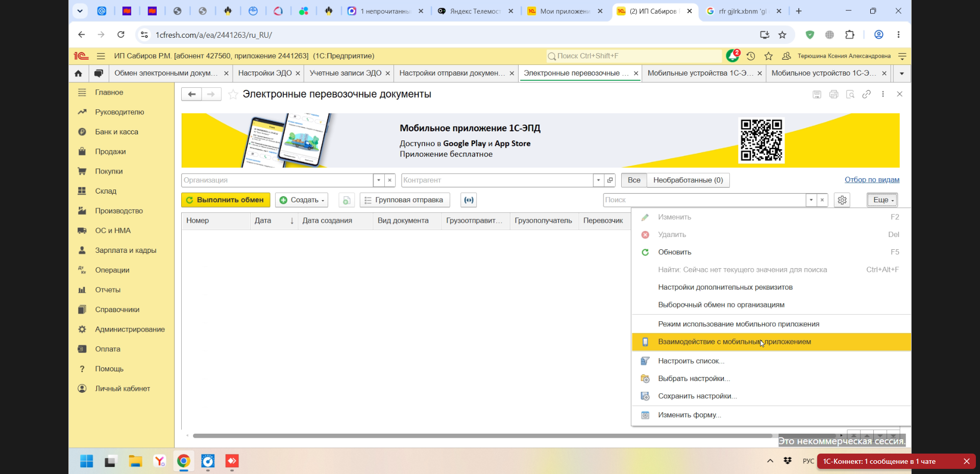
Task: Open Администрирование section in sidebar
Action: (x=130, y=329)
